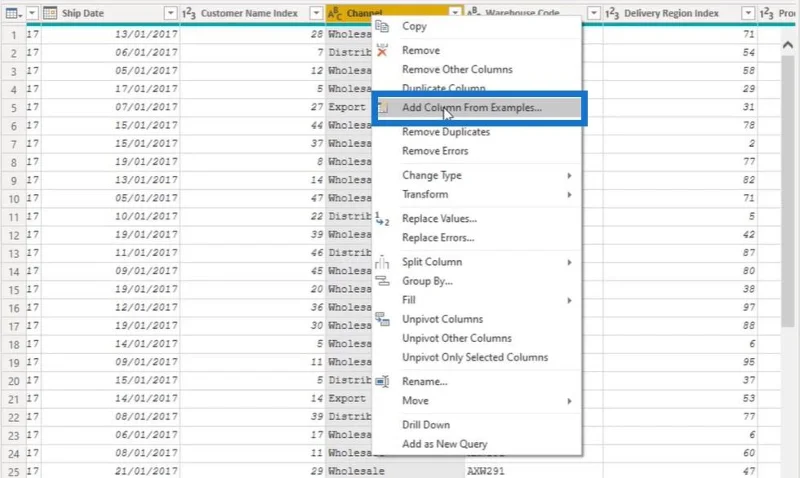Click the Warehouse Code text-type icon
800x478 pixels.
(x=473, y=11)
